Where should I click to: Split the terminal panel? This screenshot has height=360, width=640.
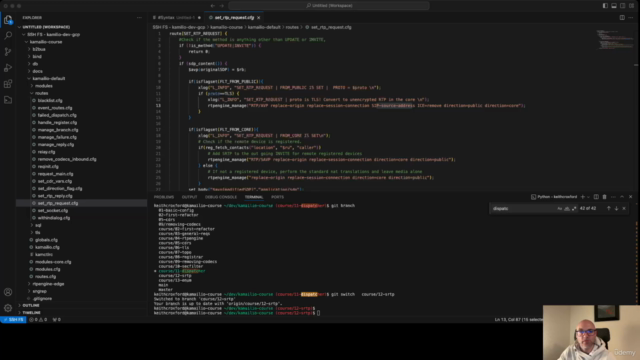(596, 197)
